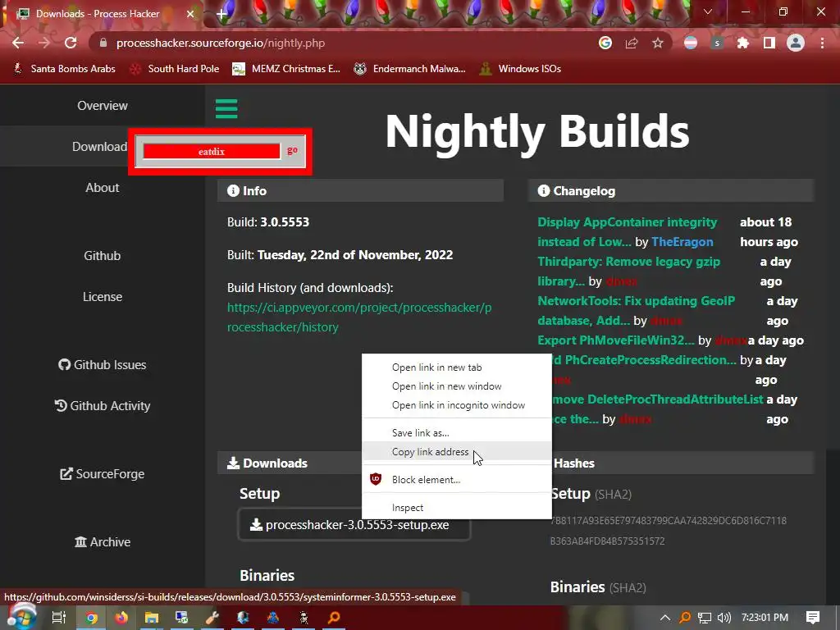Open the Archive sidebar link
The height and width of the screenshot is (630, 840).
(103, 542)
